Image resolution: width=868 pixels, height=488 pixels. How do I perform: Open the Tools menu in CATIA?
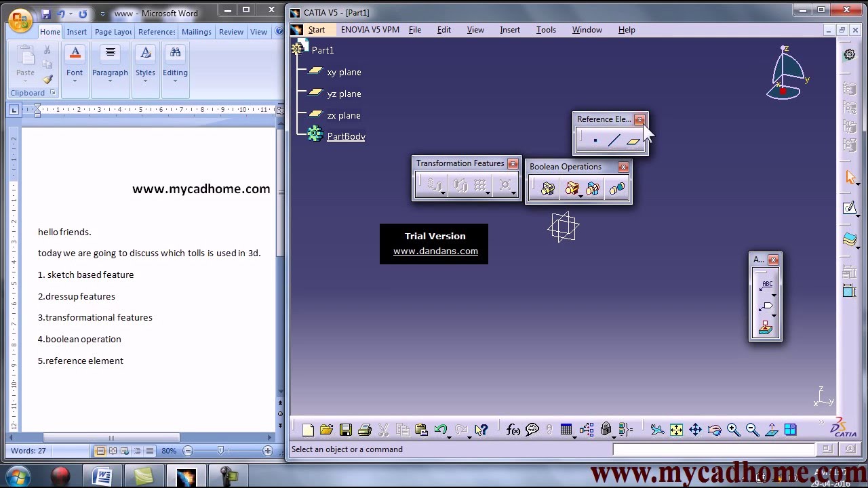[x=546, y=30]
